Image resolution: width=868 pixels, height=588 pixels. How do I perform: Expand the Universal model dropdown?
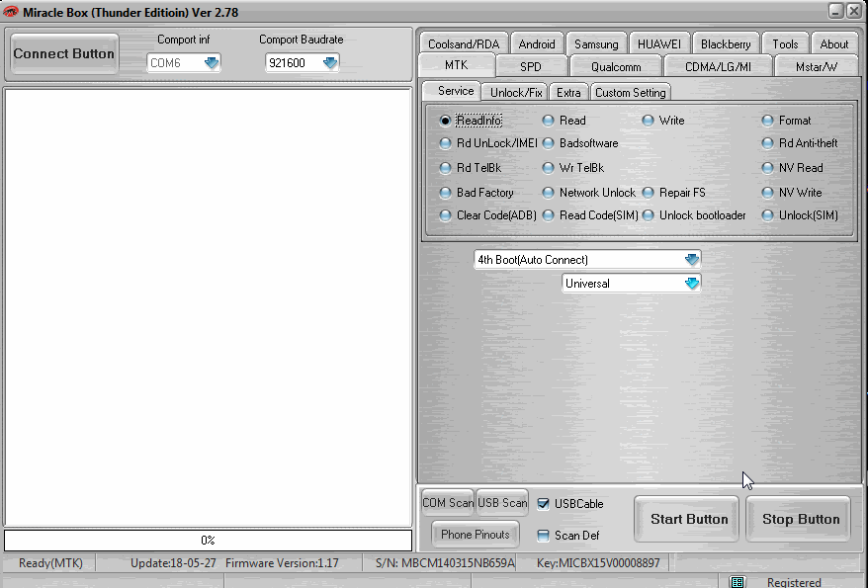tap(691, 284)
